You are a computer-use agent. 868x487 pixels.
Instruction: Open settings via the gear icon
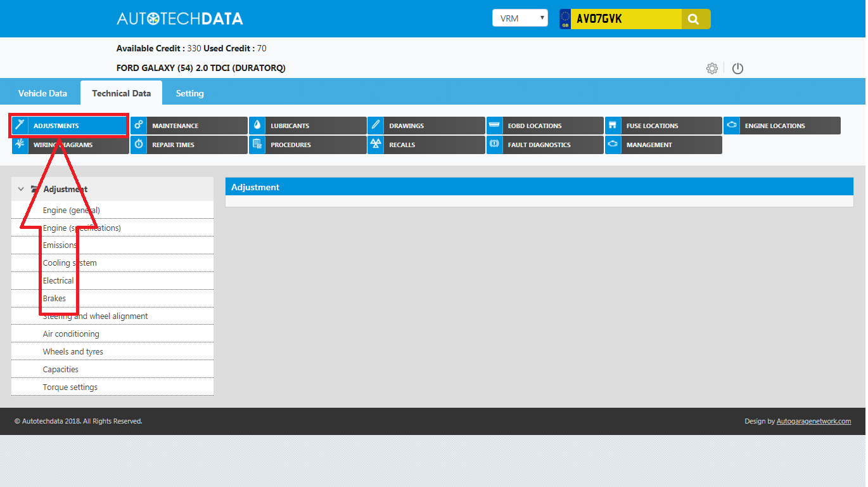click(x=712, y=68)
